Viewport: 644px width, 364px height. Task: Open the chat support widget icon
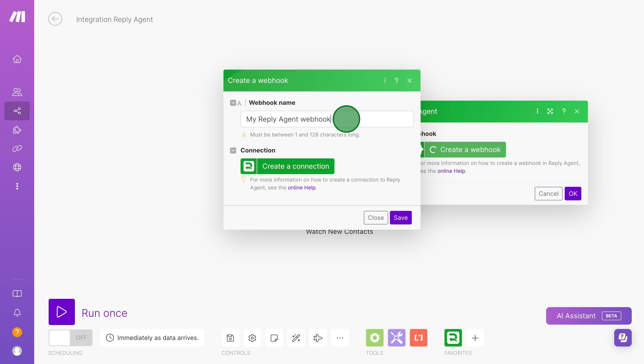point(623,338)
